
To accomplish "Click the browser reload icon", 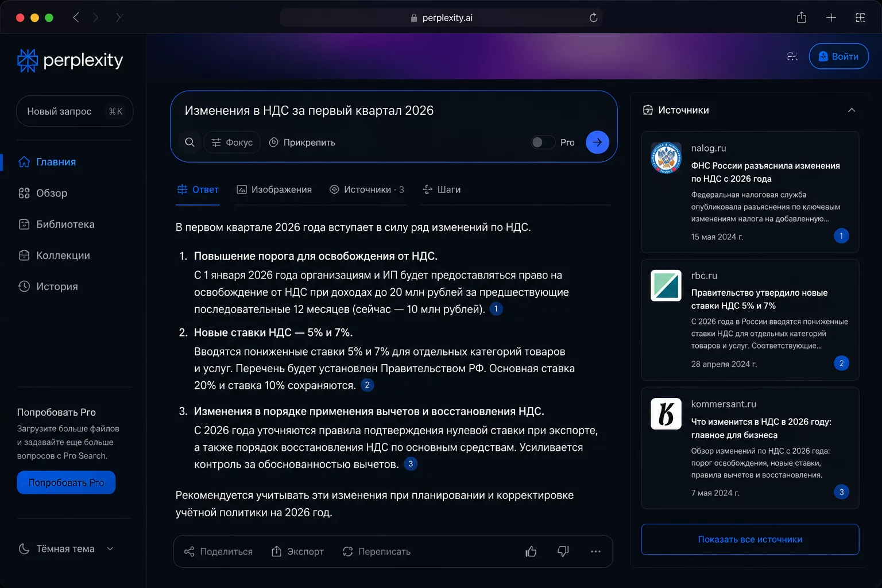I will [x=594, y=18].
